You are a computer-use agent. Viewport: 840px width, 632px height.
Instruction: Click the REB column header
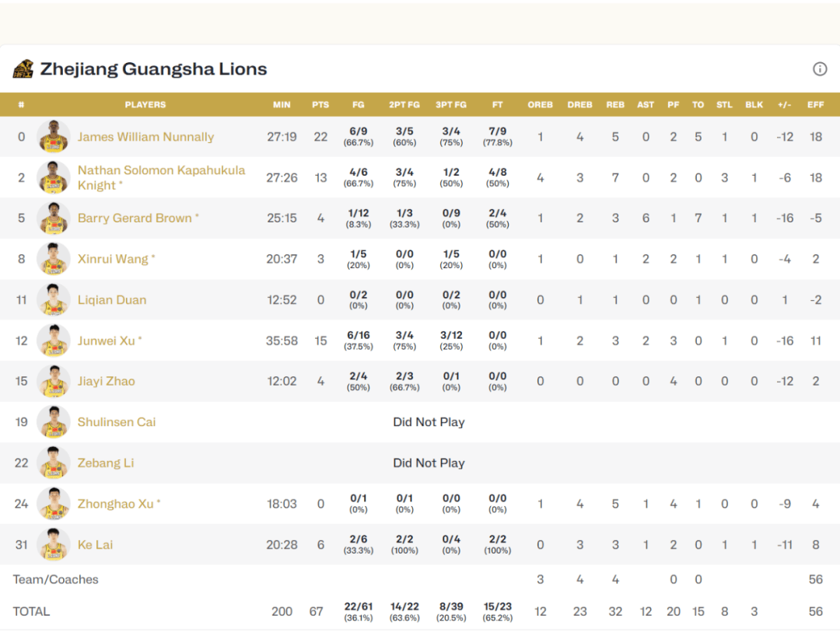[615, 105]
